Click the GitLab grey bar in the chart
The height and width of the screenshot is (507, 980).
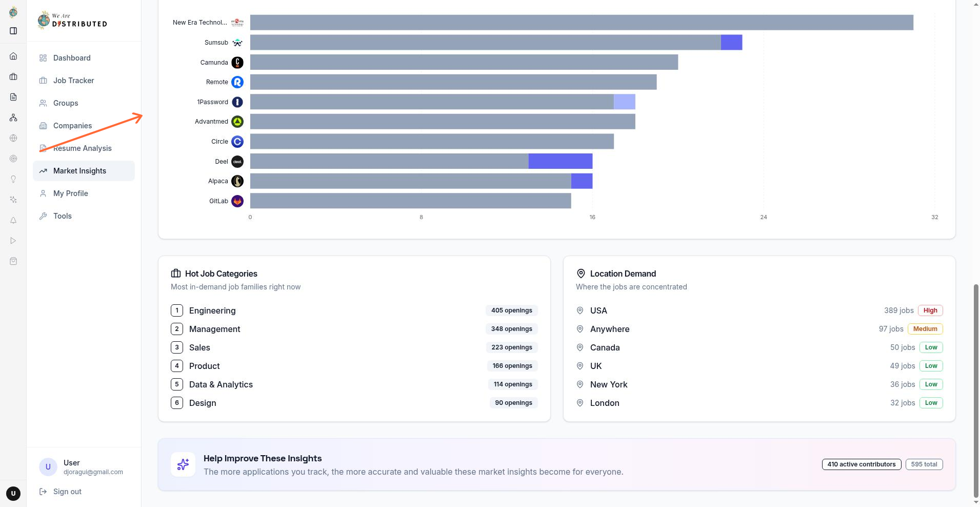[411, 201]
